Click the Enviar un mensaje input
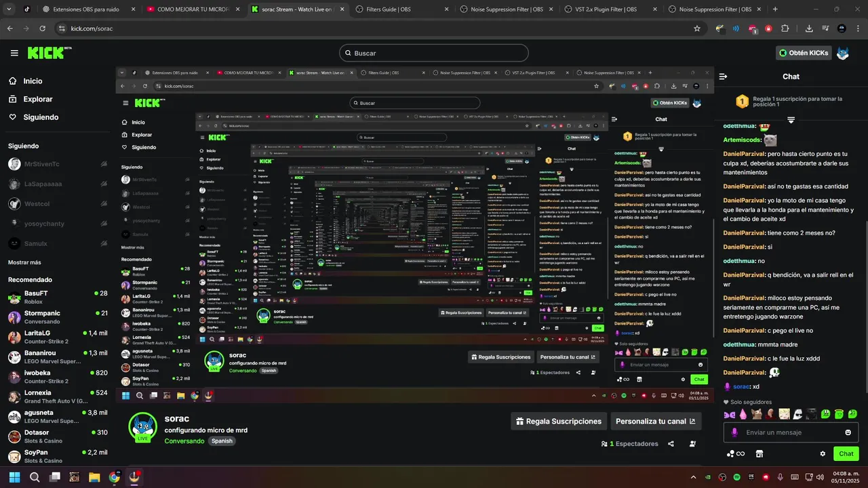 791,432
